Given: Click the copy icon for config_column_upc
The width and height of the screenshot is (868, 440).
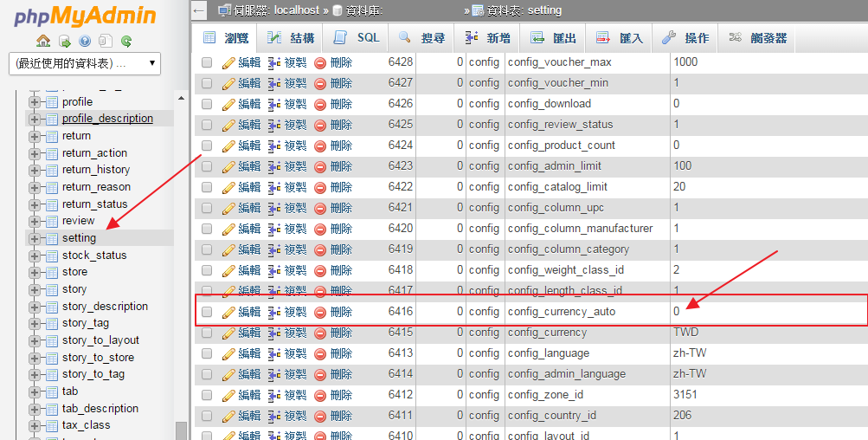Looking at the screenshot, I should point(274,209).
